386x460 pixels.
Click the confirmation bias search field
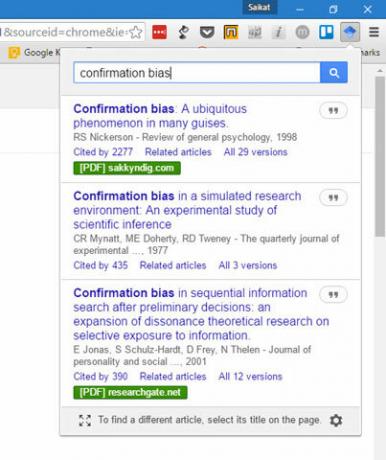pos(197,72)
